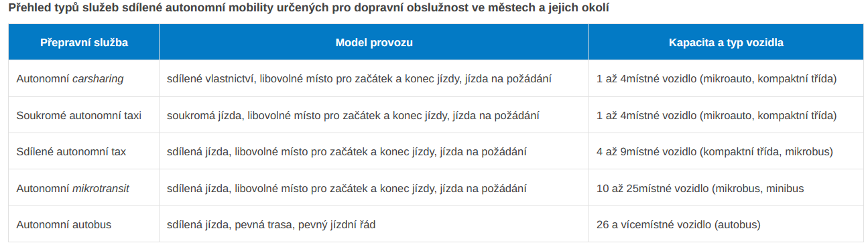The height and width of the screenshot is (247, 868).
Task: Select the Sdílené autonomní tax cell
Action: [84, 152]
